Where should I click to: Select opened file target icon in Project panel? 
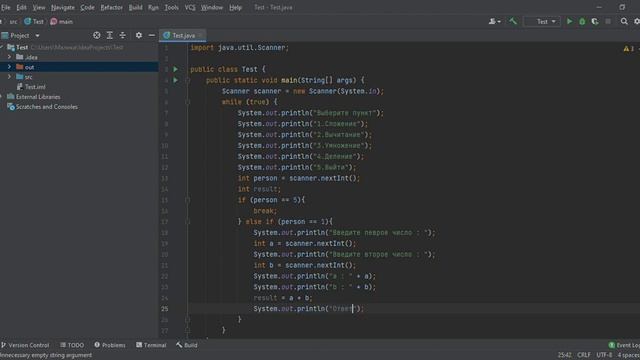coord(96,36)
